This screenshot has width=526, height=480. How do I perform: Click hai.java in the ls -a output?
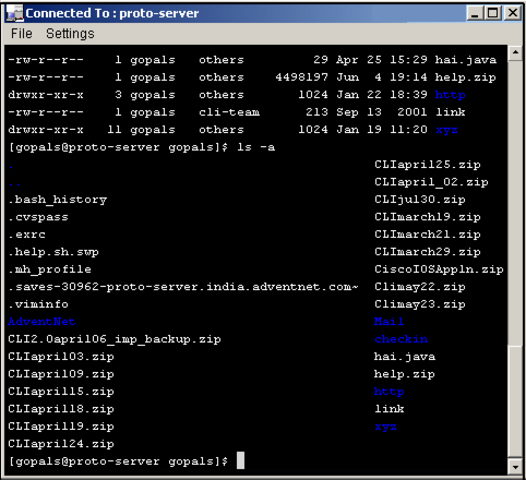click(405, 357)
